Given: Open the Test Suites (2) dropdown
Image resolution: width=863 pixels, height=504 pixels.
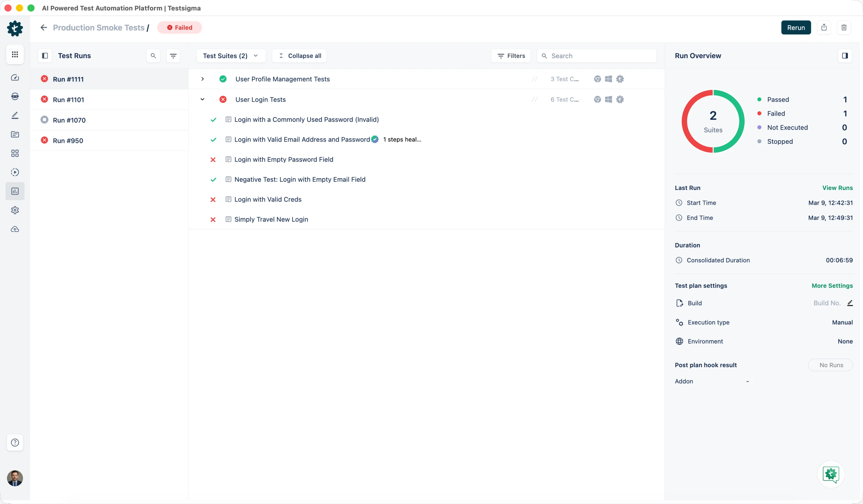Looking at the screenshot, I should [x=230, y=56].
